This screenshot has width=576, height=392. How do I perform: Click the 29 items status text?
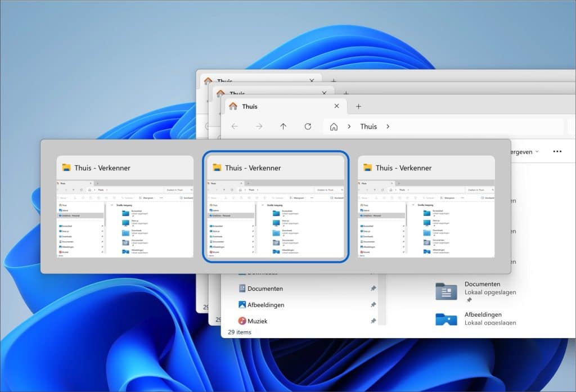click(x=240, y=332)
